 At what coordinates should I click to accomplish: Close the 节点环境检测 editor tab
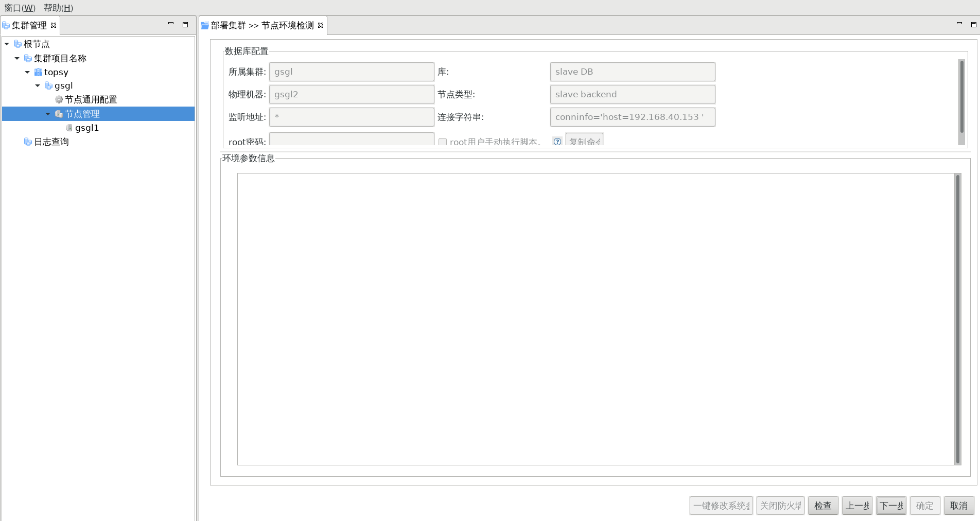tap(321, 25)
